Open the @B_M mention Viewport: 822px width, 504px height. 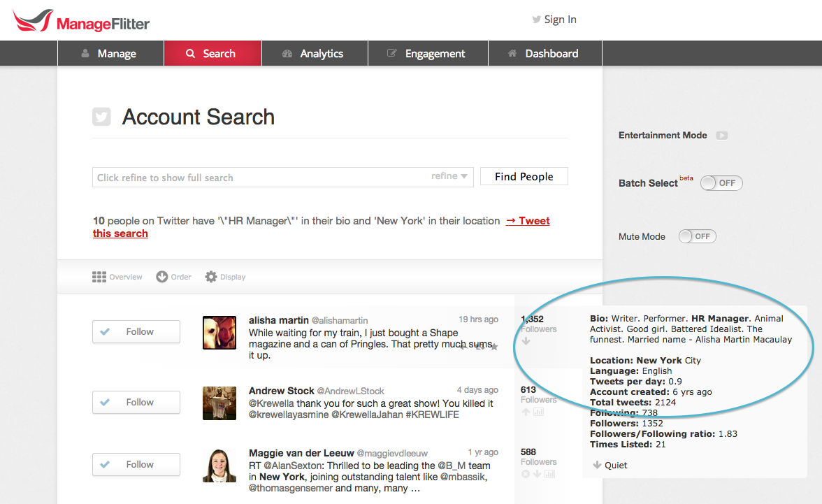click(x=452, y=466)
